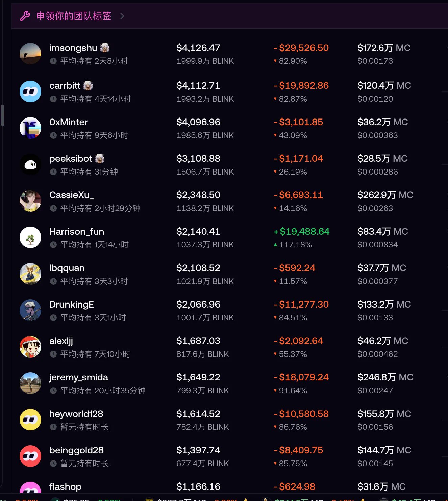Click carrbitt's badge icon beside username
The image size is (448, 501).
[88, 85]
